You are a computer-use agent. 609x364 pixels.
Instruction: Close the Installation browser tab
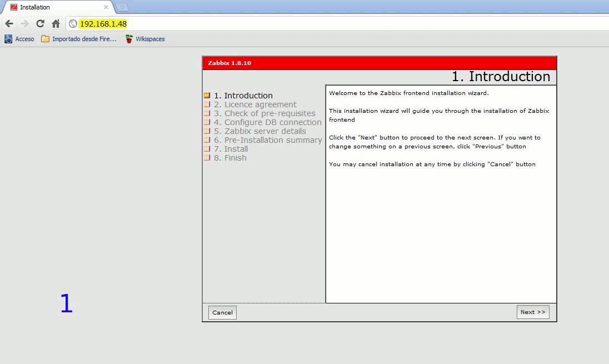(106, 7)
